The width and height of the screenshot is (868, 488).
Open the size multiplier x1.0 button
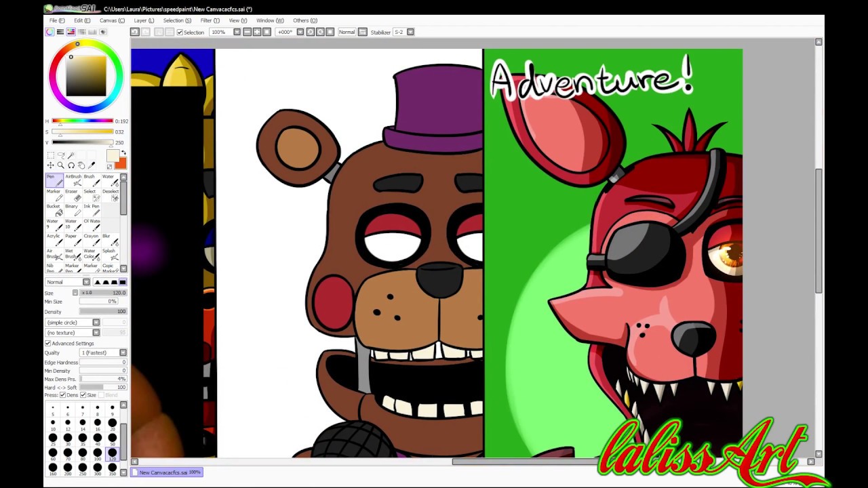click(75, 293)
